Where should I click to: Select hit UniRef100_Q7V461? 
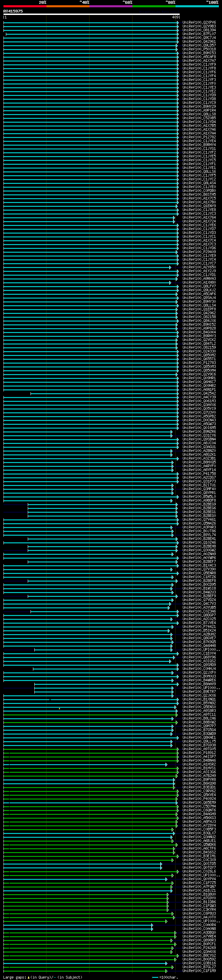tap(199, 520)
